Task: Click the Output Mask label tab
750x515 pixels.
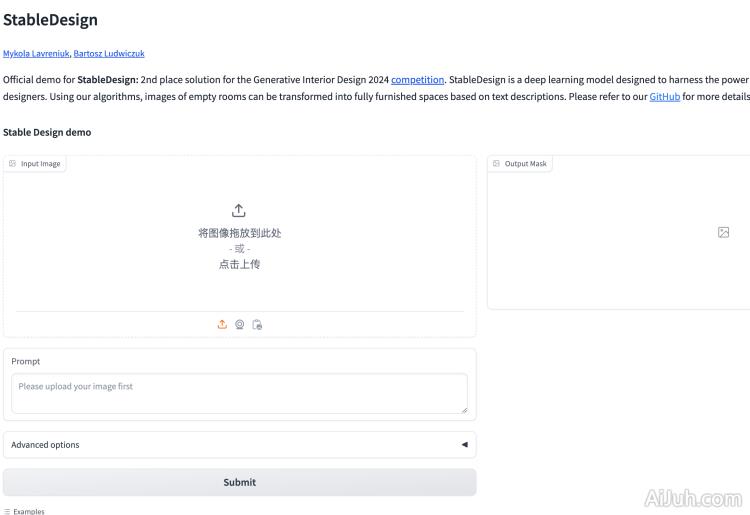Action: [x=525, y=164]
